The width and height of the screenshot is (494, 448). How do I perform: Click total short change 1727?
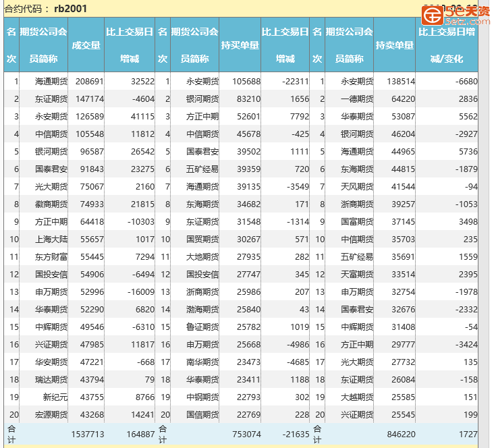468,434
